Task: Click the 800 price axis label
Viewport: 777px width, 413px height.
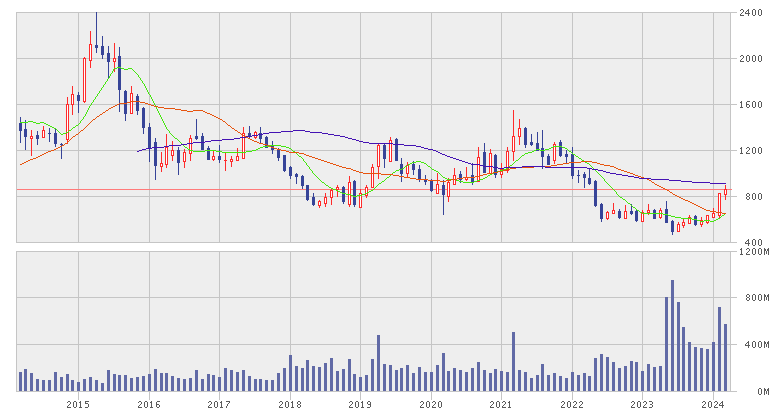Action: 755,197
